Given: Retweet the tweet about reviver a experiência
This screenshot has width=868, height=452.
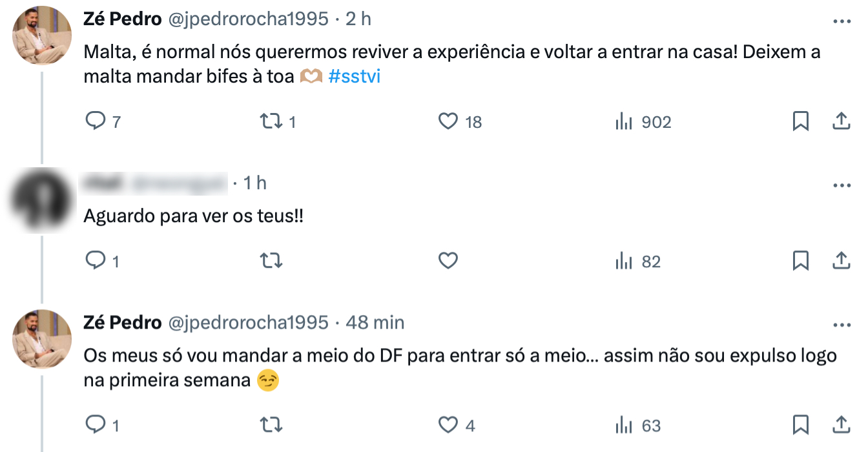Looking at the screenshot, I should tap(270, 121).
